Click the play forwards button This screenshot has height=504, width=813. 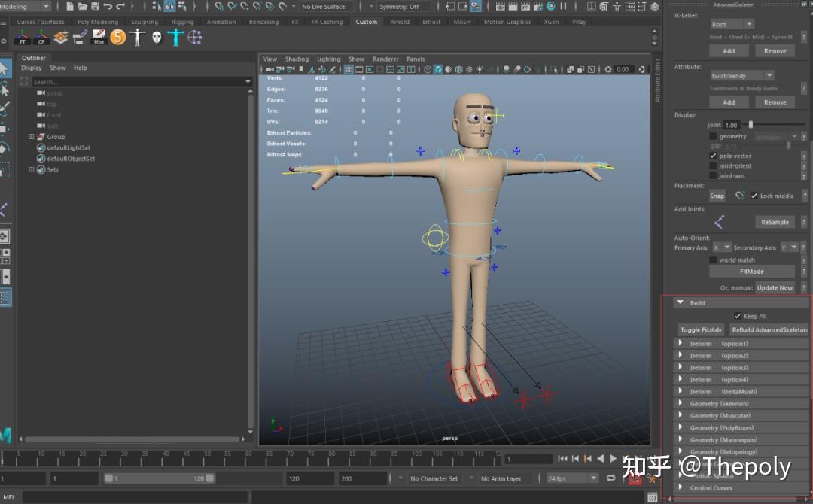click(613, 459)
